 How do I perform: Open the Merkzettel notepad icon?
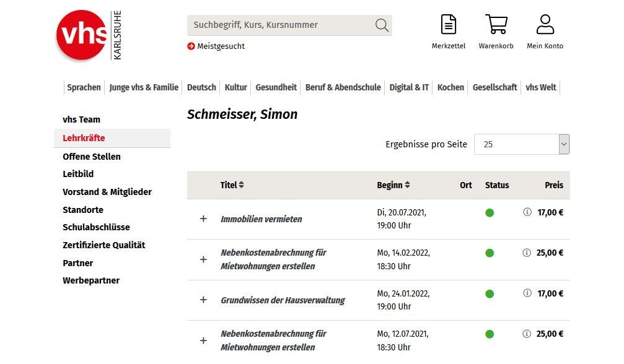448,25
